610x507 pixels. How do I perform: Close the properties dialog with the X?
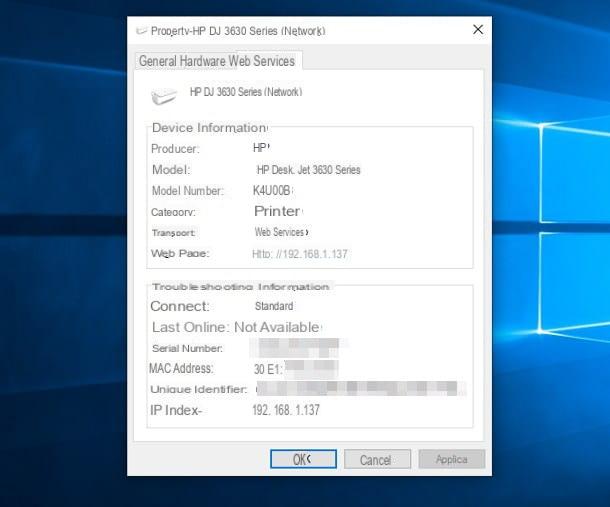point(478,30)
